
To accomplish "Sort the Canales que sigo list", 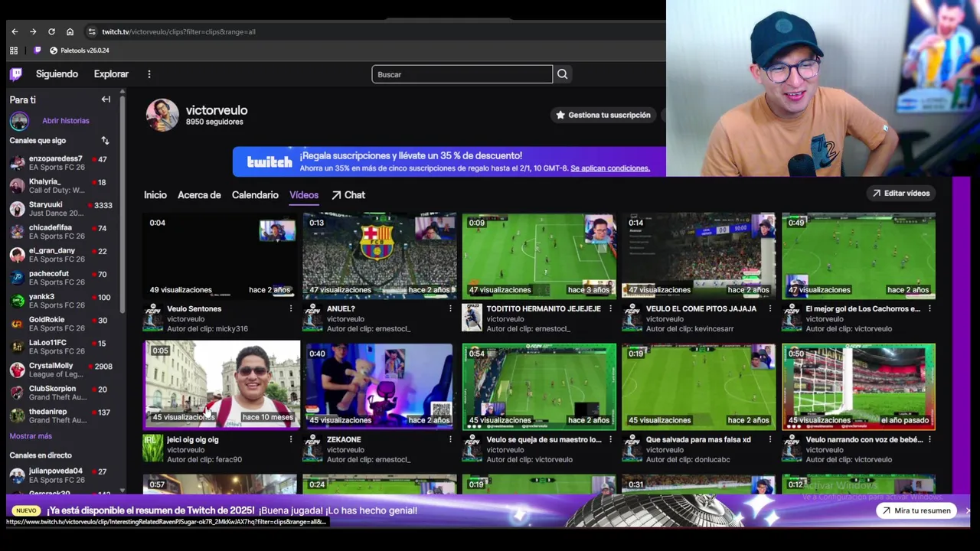I will point(105,141).
